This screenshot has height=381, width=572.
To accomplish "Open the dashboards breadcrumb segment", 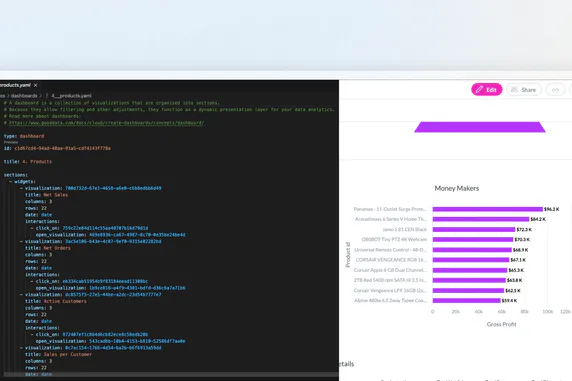I will coord(24,96).
